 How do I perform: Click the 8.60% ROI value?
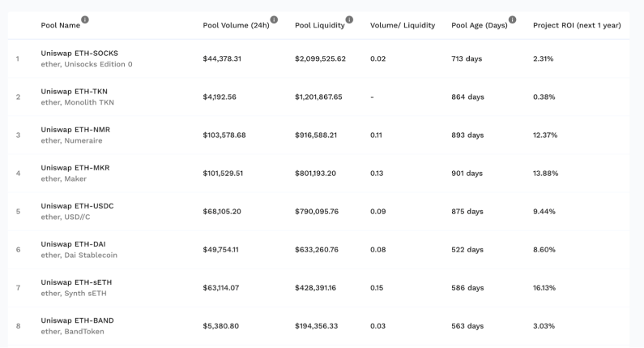click(x=544, y=250)
